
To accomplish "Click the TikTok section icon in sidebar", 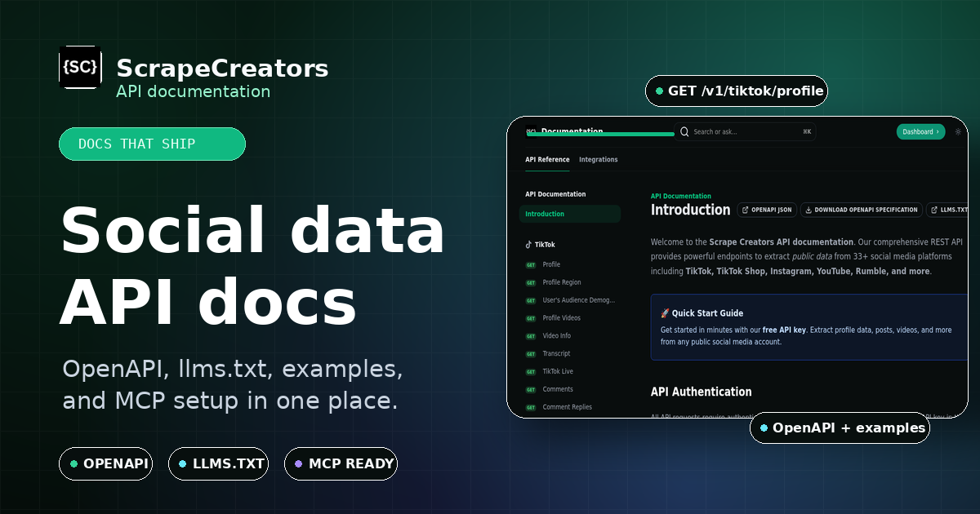I will [x=528, y=245].
